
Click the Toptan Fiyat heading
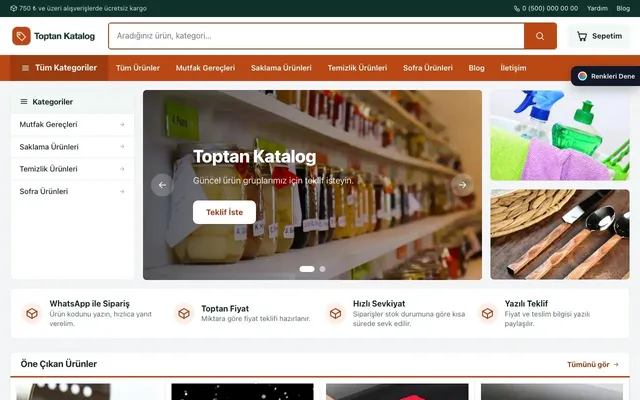[225, 309]
